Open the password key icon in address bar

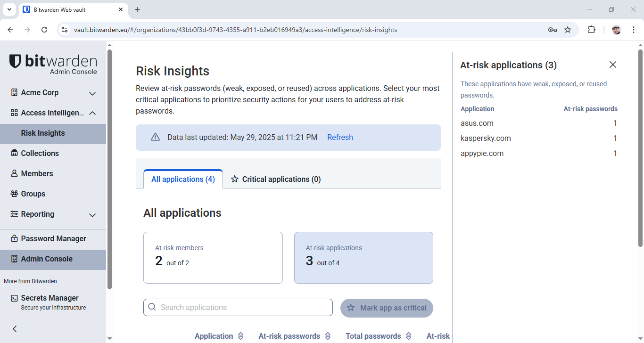pos(553,30)
